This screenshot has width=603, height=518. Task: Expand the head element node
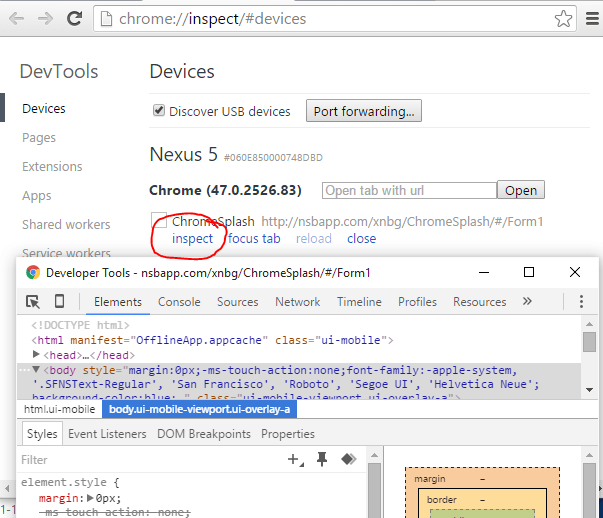(37, 354)
